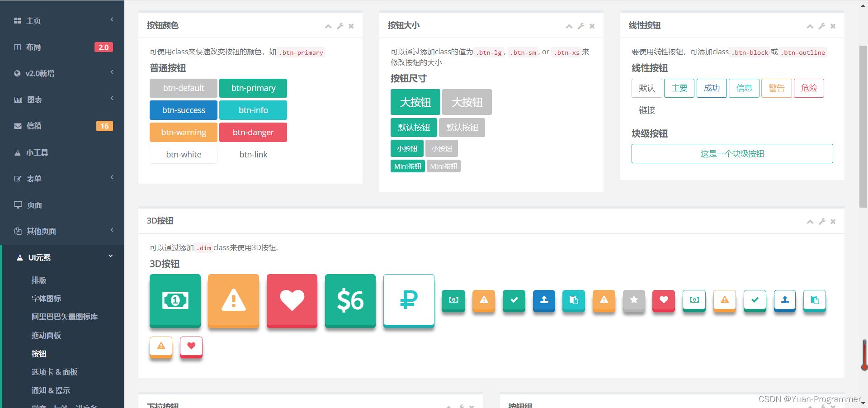868x408 pixels.
Task: Expand the 表单 sidebar menu
Action: point(62,179)
